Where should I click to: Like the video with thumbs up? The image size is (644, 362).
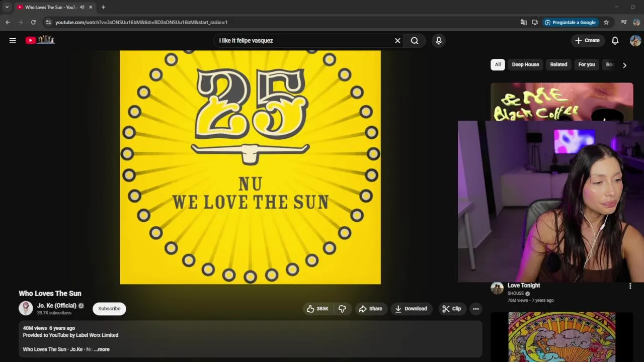[317, 309]
